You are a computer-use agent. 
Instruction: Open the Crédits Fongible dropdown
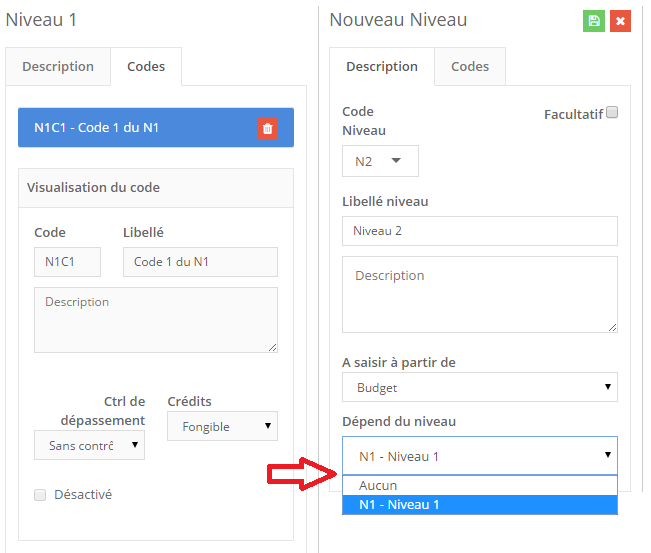coord(222,426)
